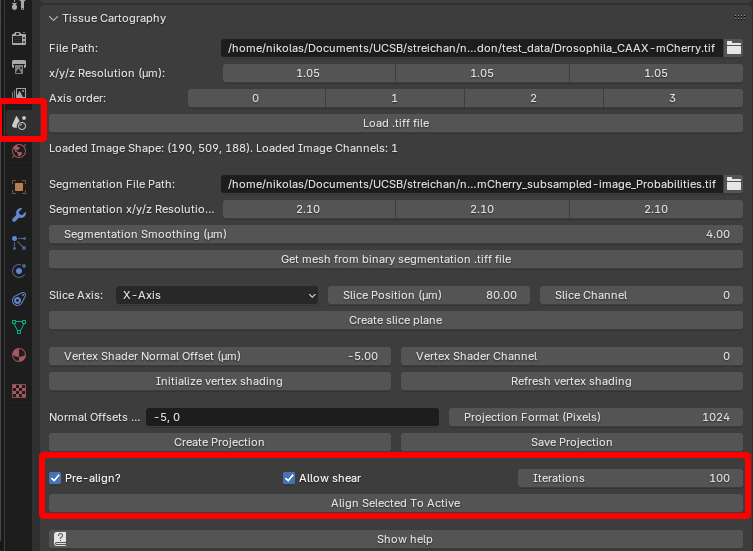Open the Object Constraints tab
This screenshot has width=753, height=551.
(x=19, y=299)
